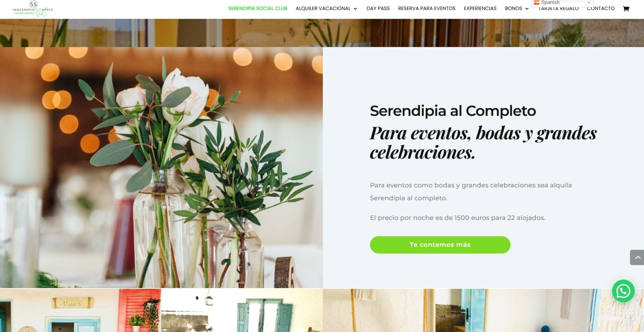Open the interior room photo with blue door
Image resolution: width=644 pixels, height=332 pixels.
point(483,311)
